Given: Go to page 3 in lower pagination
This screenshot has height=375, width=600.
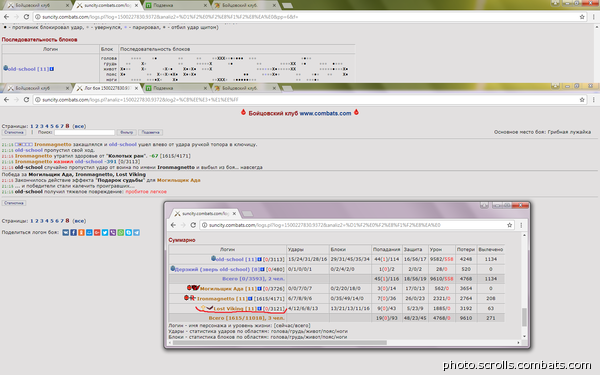Looking at the screenshot, I should 42,221.
